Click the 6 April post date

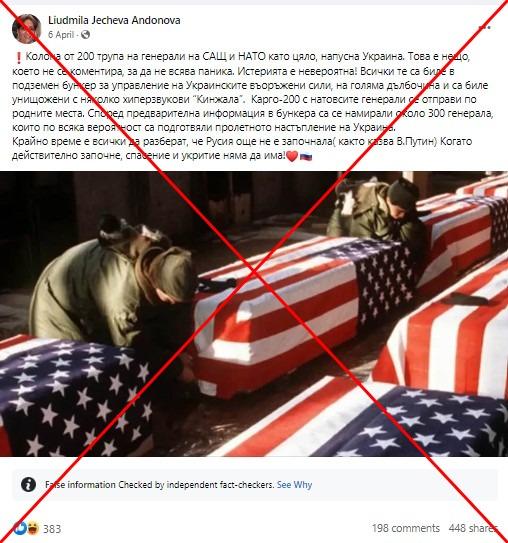pyautogui.click(x=61, y=35)
